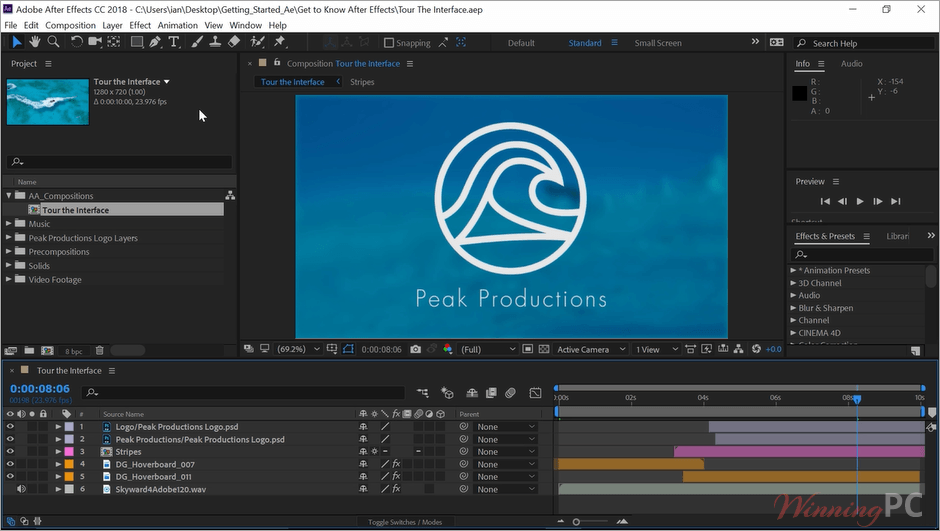Viewport: 940px width, 531px height.
Task: Create a new composition from Project panel
Action: click(47, 351)
